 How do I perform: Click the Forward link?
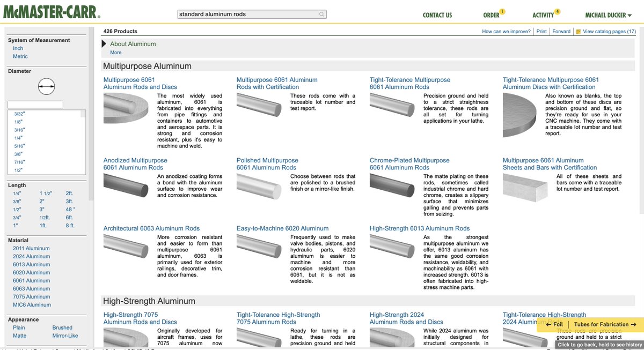tap(561, 32)
